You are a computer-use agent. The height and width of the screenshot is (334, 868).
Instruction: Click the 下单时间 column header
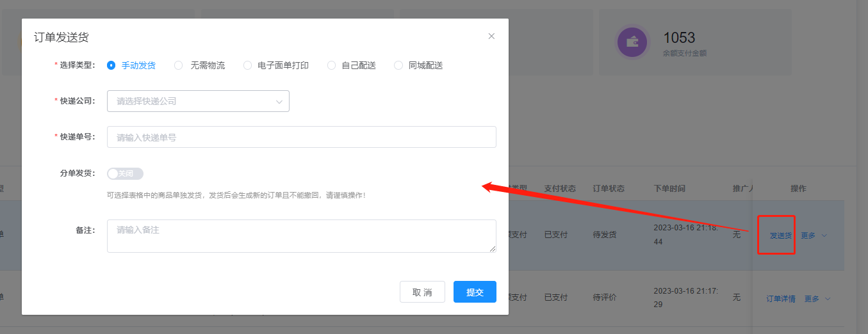[x=669, y=189]
